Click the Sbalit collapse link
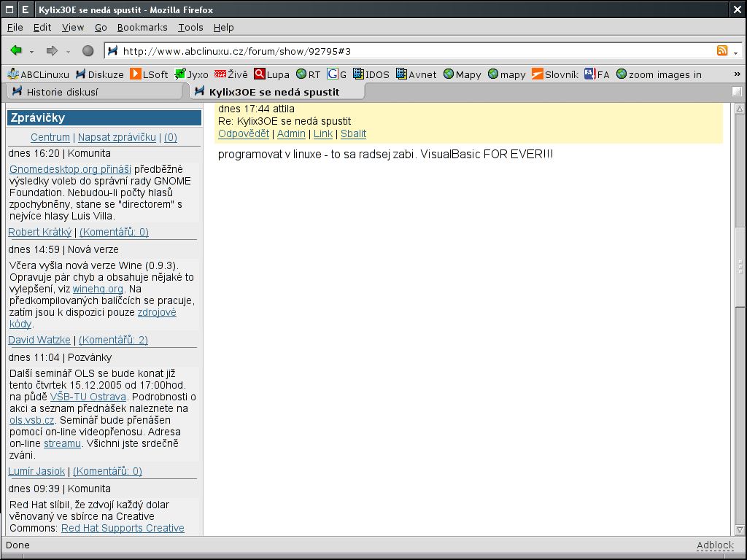The image size is (747, 560). (x=354, y=134)
